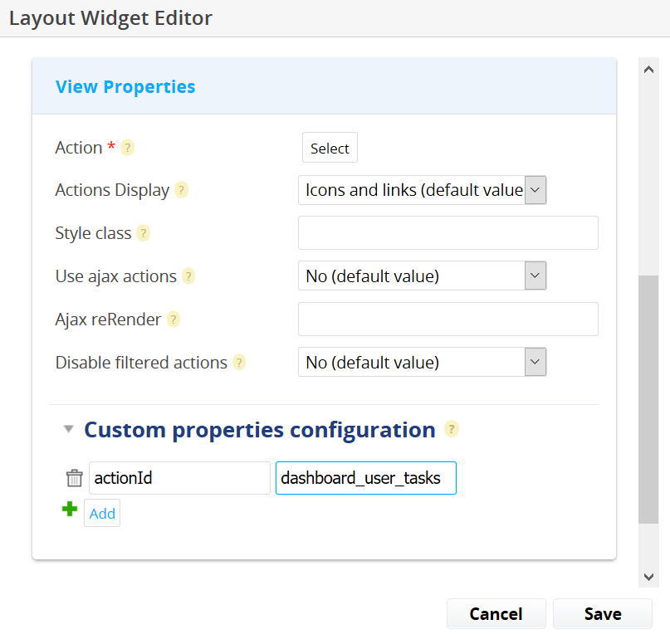This screenshot has width=670, height=644.
Task: Cancel the Layout Widget Editor
Action: [496, 613]
